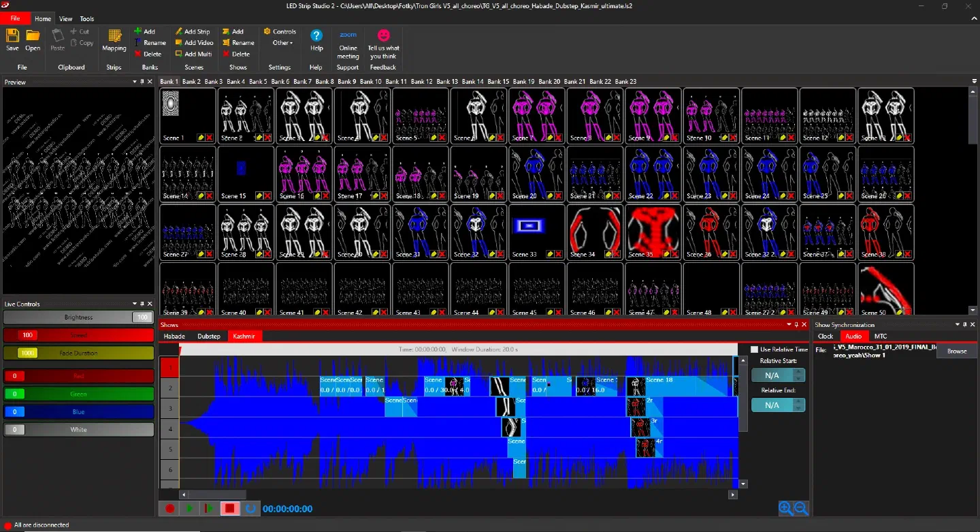This screenshot has width=980, height=532.
Task: Adjust the Brightness slider
Action: click(x=78, y=317)
